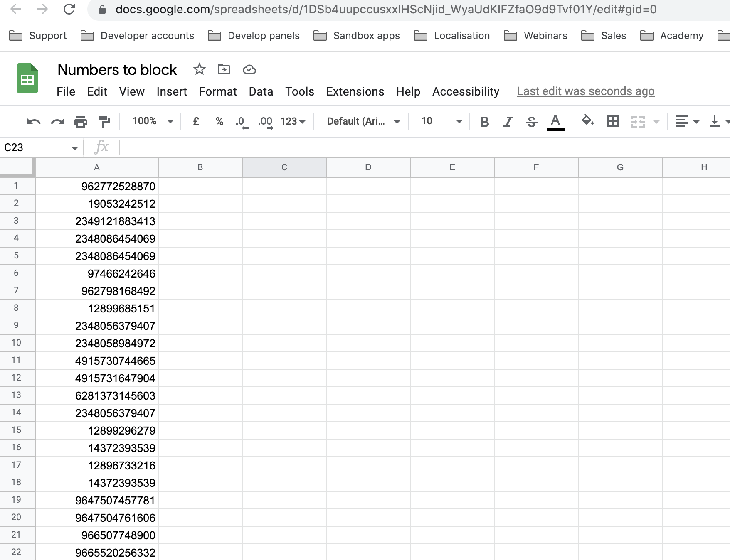Click the lock icon in the address bar

pyautogui.click(x=102, y=9)
